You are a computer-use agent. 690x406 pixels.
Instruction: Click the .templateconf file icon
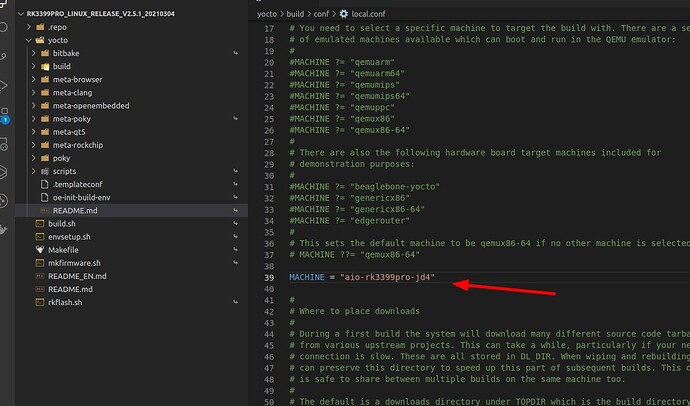pos(44,184)
